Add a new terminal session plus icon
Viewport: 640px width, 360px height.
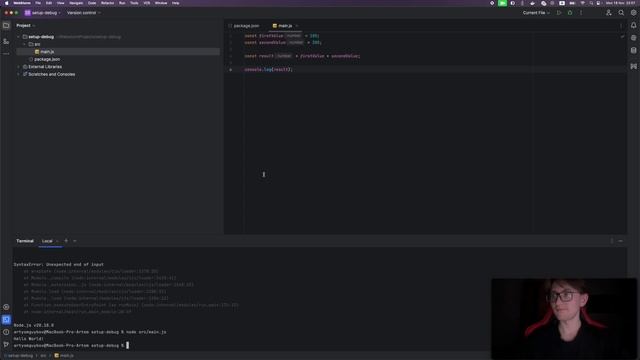click(66, 241)
